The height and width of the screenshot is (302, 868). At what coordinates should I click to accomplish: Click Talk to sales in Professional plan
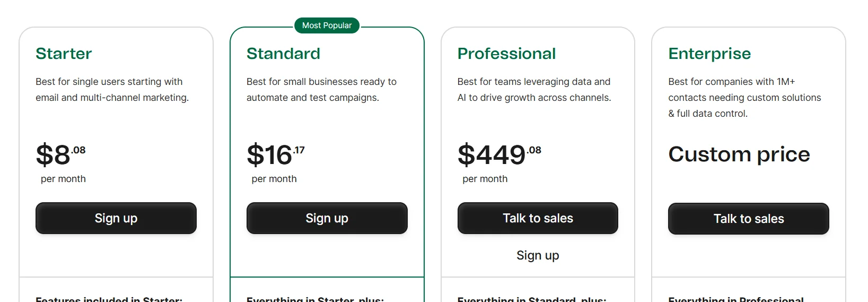pyautogui.click(x=538, y=218)
